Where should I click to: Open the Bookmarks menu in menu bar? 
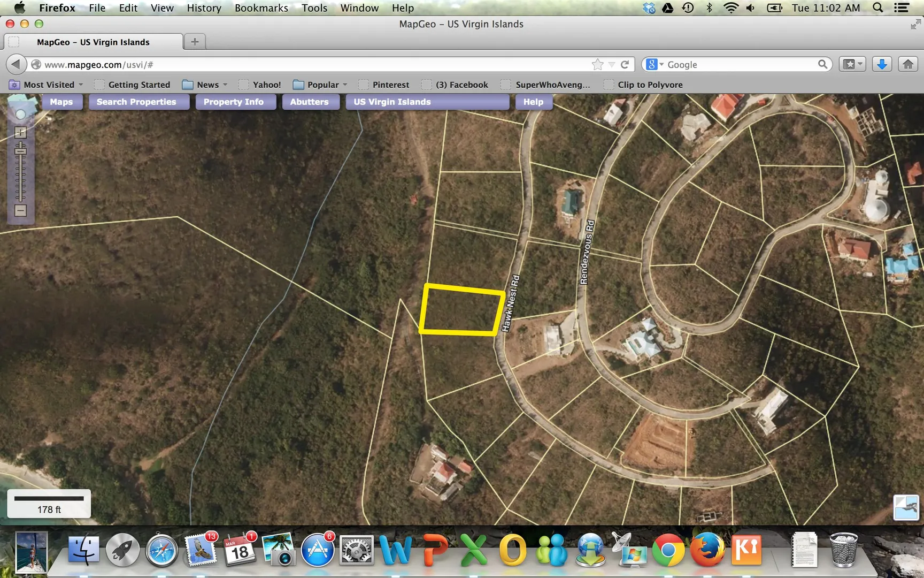point(261,8)
